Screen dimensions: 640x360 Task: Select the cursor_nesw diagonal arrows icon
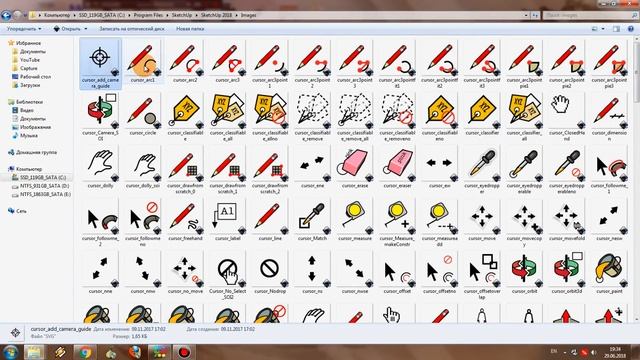pos(609,216)
